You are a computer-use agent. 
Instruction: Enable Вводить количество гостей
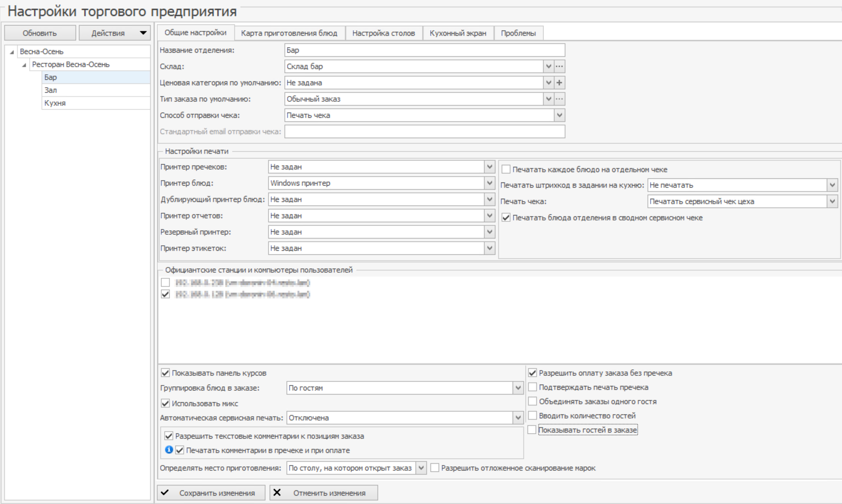533,416
